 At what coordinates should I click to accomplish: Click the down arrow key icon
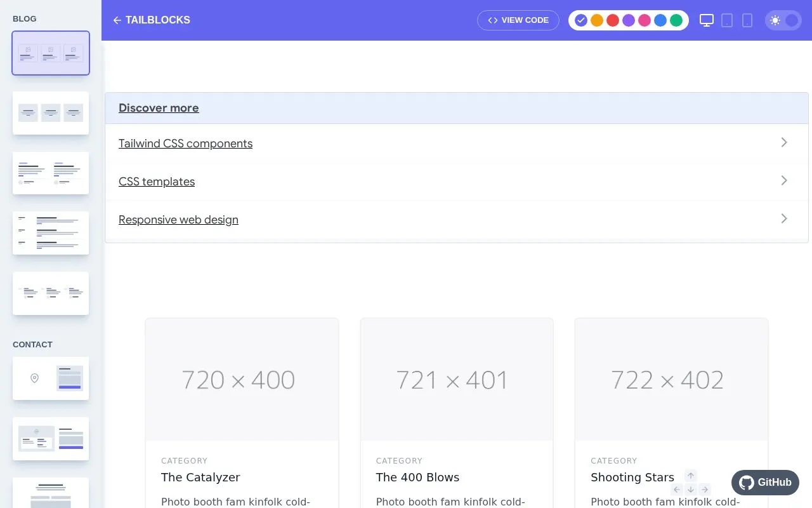click(691, 490)
